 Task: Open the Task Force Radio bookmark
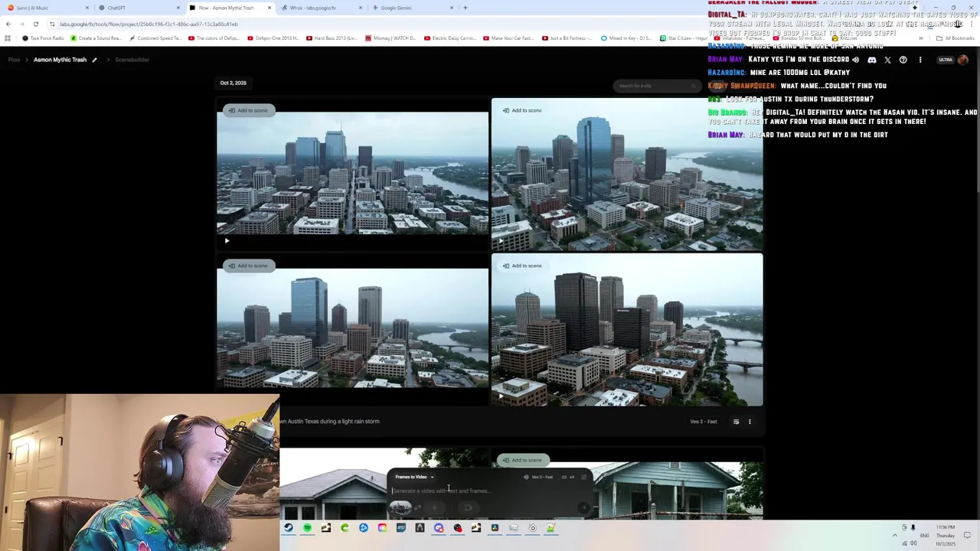[x=44, y=38]
